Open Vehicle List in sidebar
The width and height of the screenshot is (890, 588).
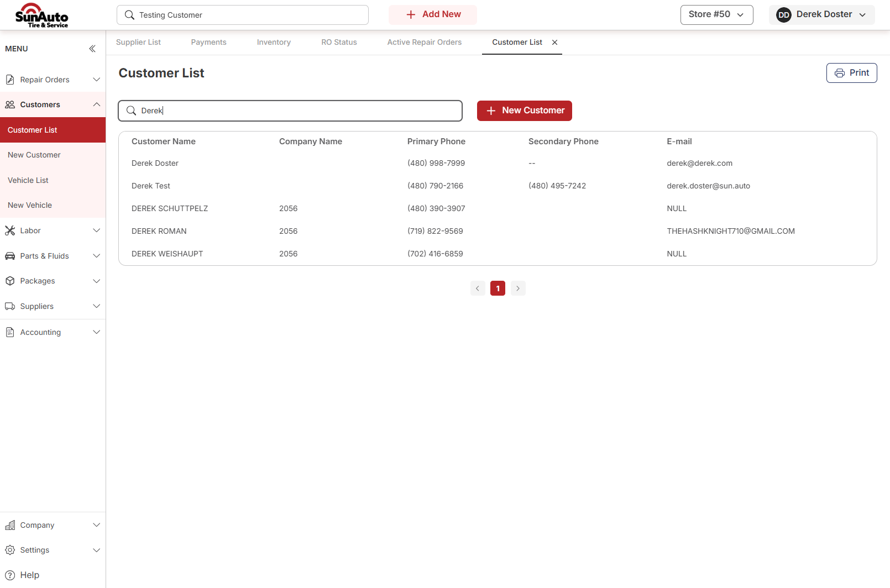coord(53,180)
